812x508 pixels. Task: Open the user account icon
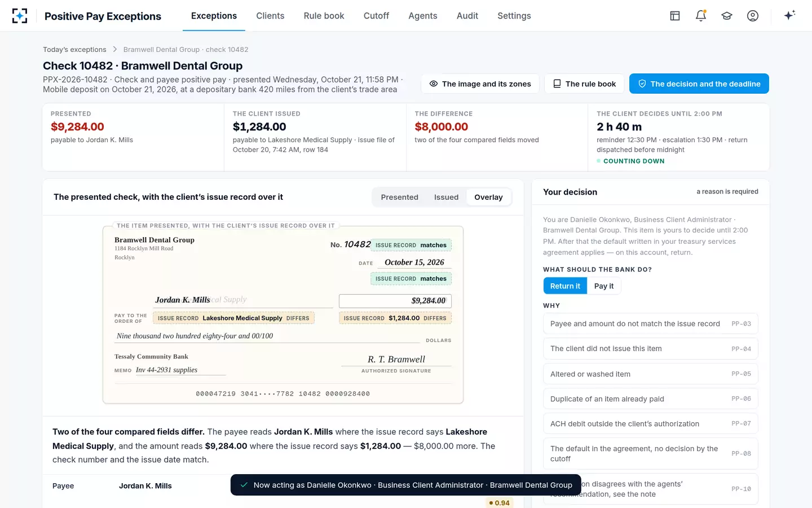point(753,16)
